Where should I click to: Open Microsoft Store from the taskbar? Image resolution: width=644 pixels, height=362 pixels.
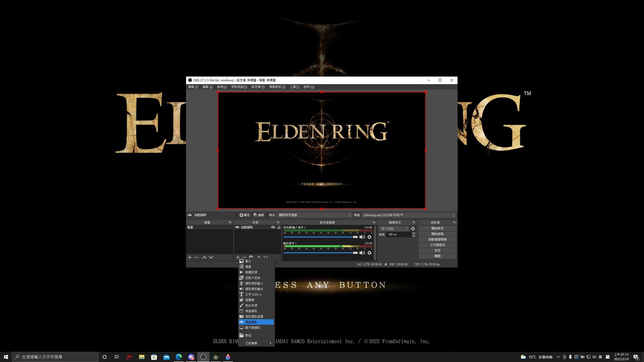[154, 357]
